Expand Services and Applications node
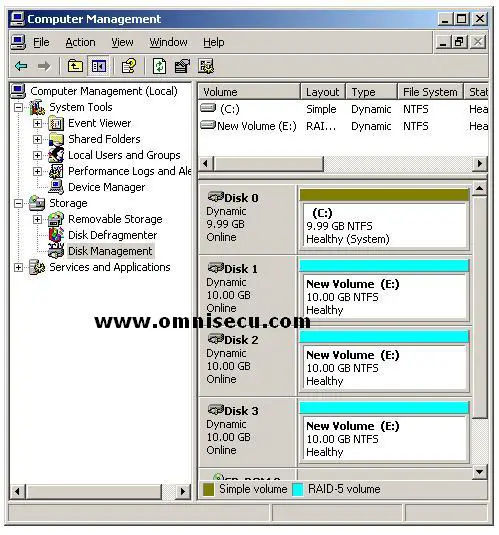The width and height of the screenshot is (499, 535). [x=18, y=267]
